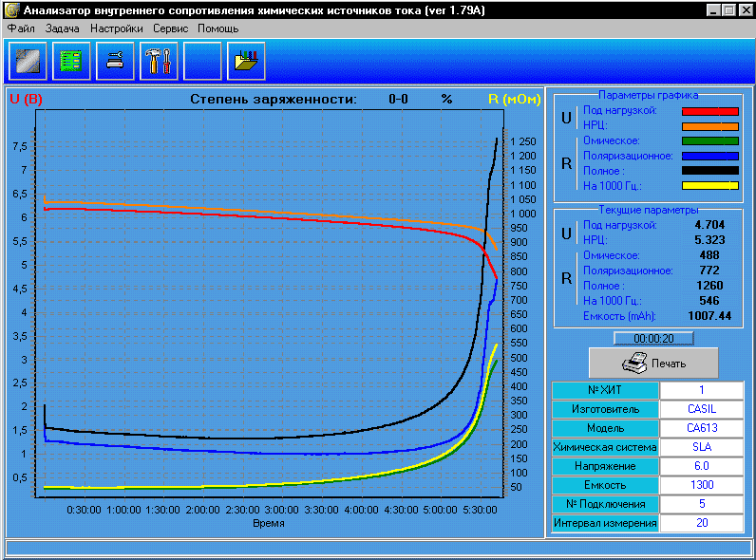Click the Изготовитель value CASIL
Screen dimensions: 756x560
point(702,409)
